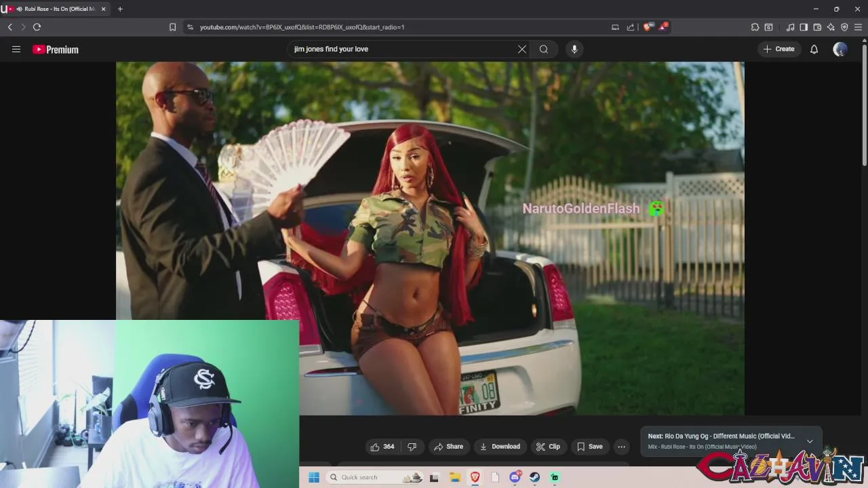Open browser main menu hamburger
This screenshot has width=868, height=488.
[858, 27]
